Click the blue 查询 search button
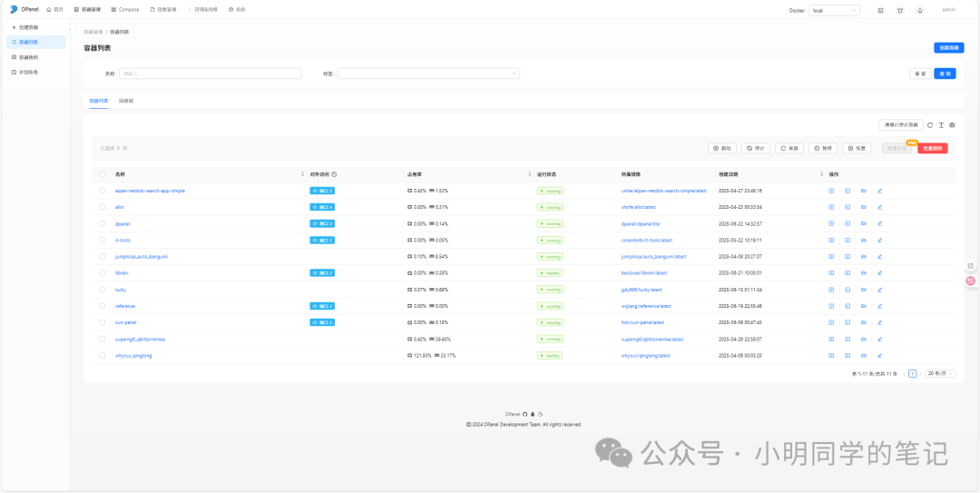980x493 pixels. point(945,74)
